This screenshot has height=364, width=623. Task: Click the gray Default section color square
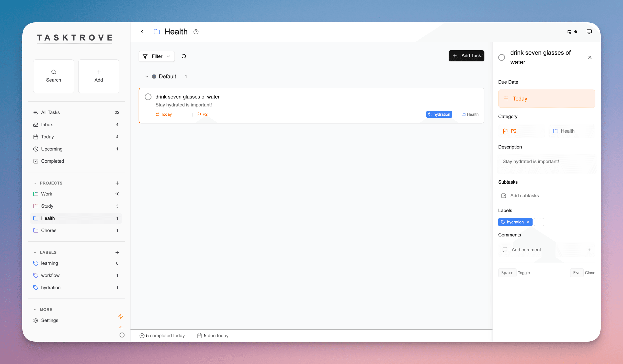coord(154,77)
